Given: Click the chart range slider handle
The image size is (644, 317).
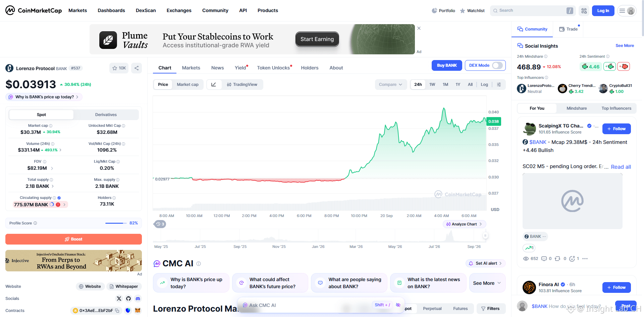Looking at the screenshot, I should coord(485,236).
